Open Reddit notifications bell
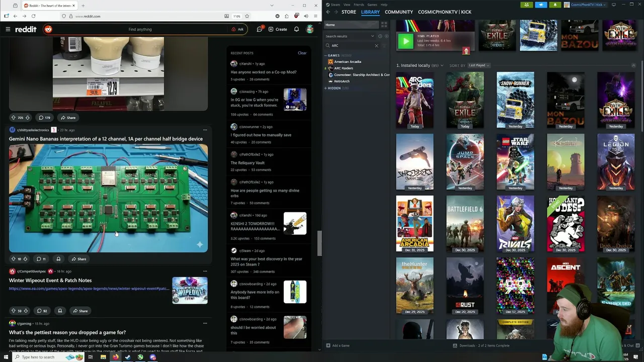This screenshot has width=644, height=362. pos(296,29)
